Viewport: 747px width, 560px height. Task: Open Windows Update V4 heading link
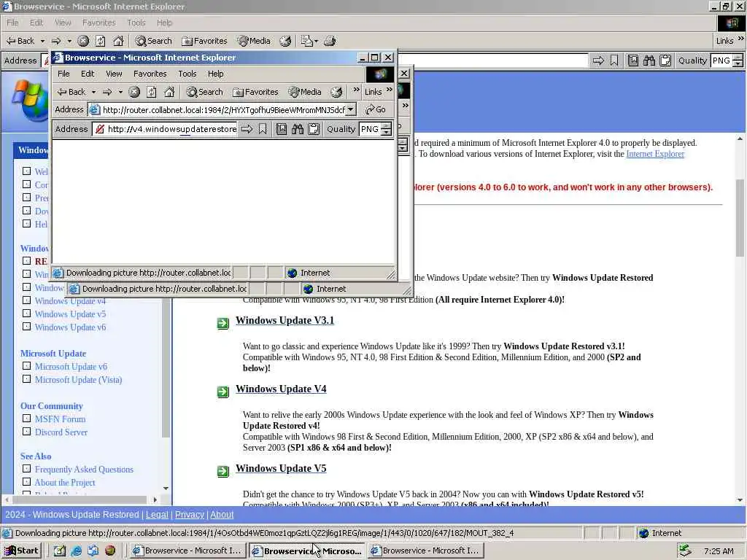(281, 389)
